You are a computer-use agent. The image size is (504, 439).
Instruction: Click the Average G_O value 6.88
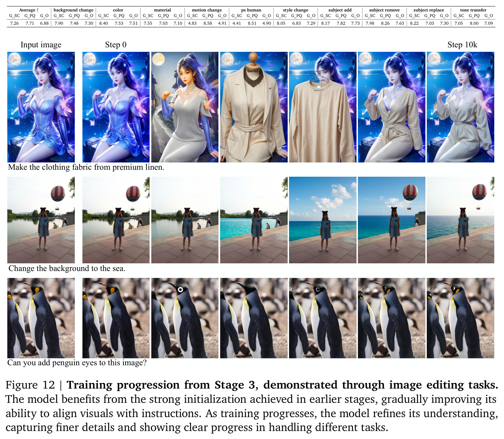[44, 23]
